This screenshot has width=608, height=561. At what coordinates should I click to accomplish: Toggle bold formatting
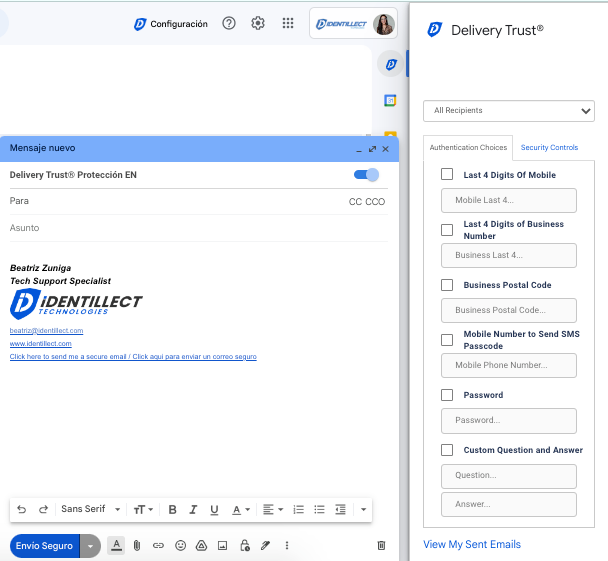(x=173, y=509)
